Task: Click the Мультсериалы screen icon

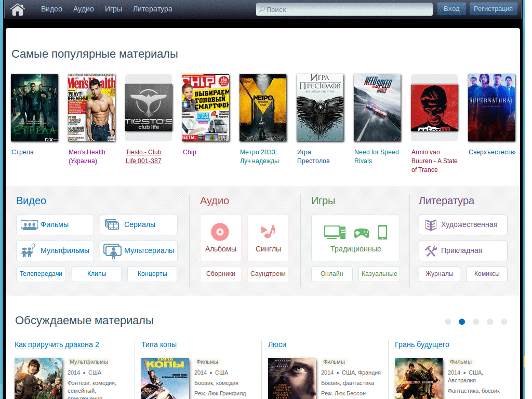Action: 112,251
